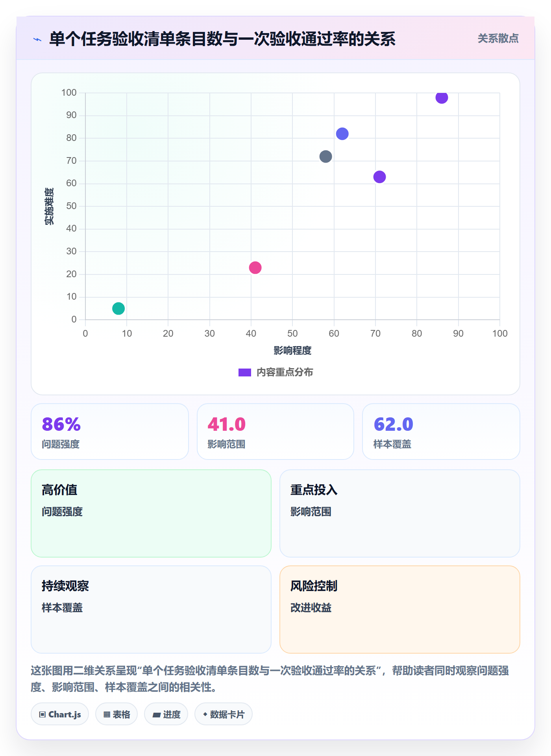This screenshot has height=756, width=551.
Task: Click the lightning bolt icon beside the title
Action: [x=37, y=39]
